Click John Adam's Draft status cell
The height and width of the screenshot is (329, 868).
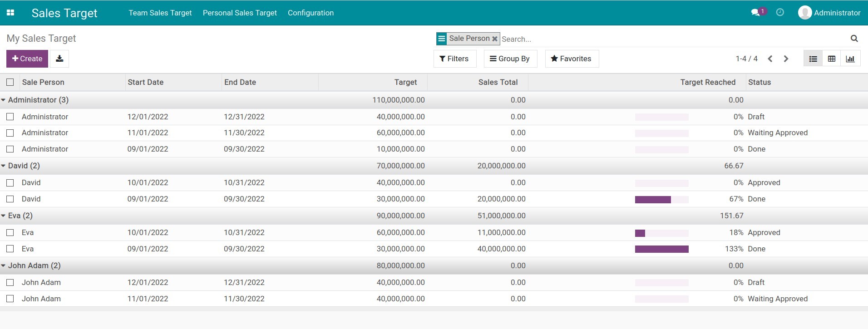pyautogui.click(x=756, y=282)
